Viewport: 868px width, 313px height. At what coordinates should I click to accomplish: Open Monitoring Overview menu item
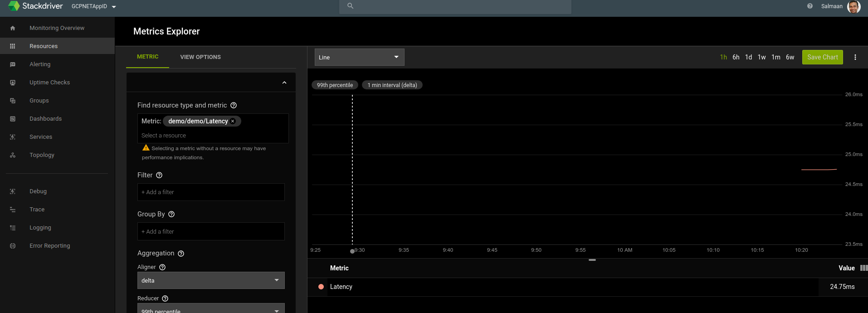point(57,28)
